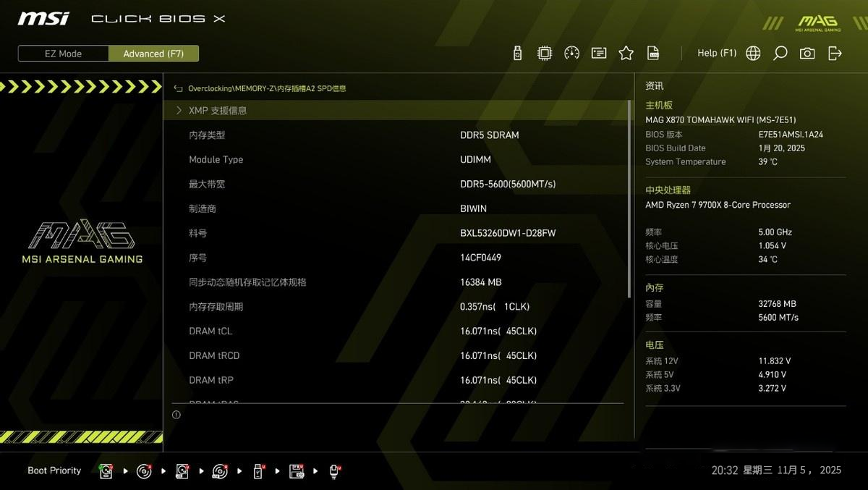Select the DRAM tRCD row
Image resolution: width=868 pixels, height=490 pixels.
397,356
